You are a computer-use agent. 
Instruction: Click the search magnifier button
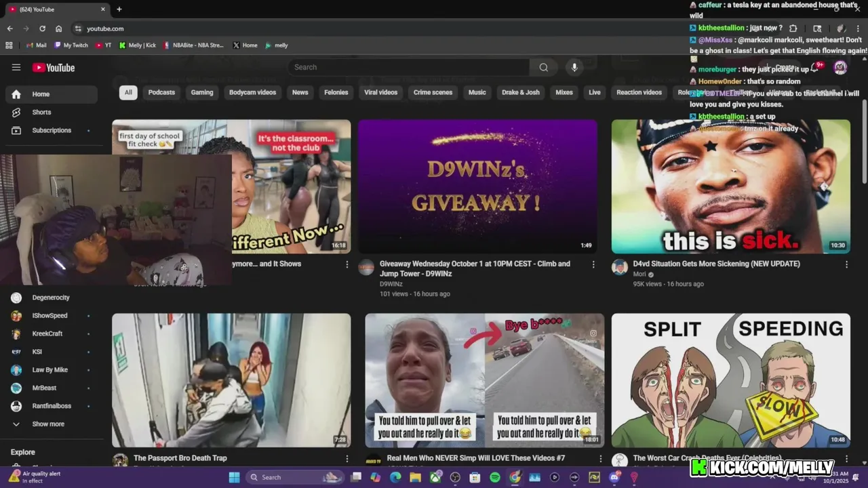[x=543, y=67]
